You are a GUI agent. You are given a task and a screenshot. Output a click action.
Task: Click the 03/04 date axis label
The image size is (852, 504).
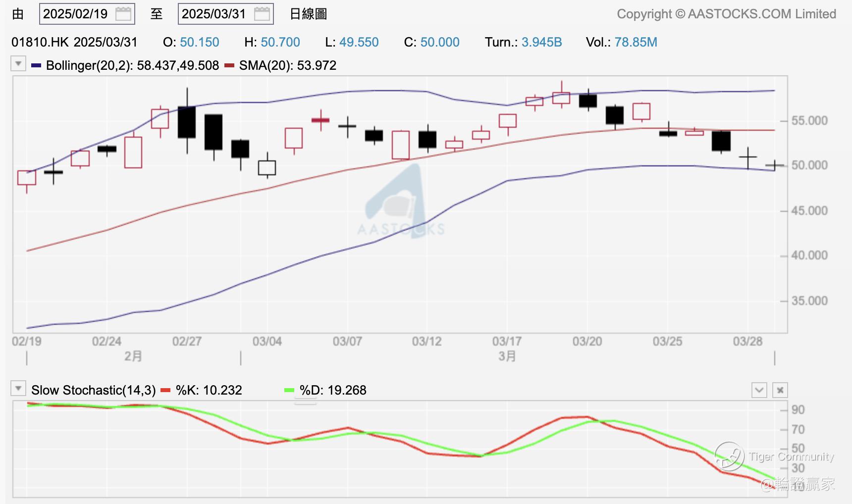[267, 341]
